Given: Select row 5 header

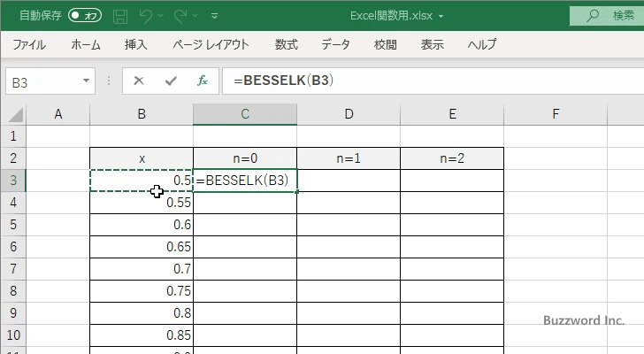Looking at the screenshot, I should tap(13, 225).
